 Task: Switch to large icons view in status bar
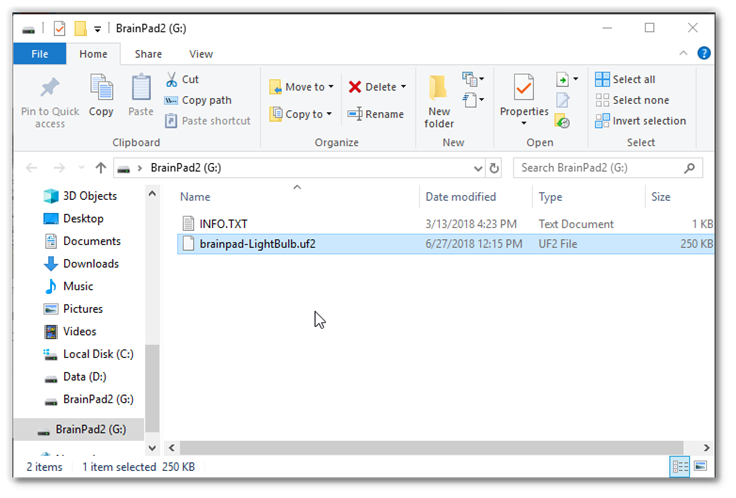click(699, 466)
